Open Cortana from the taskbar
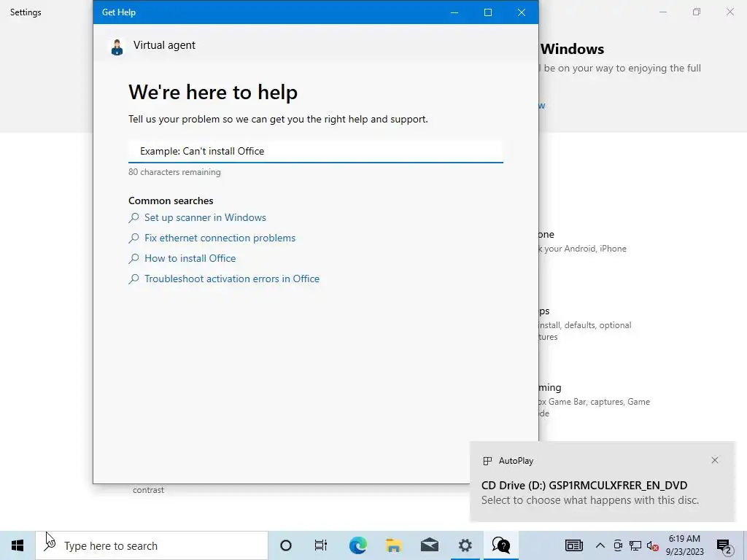 point(286,545)
